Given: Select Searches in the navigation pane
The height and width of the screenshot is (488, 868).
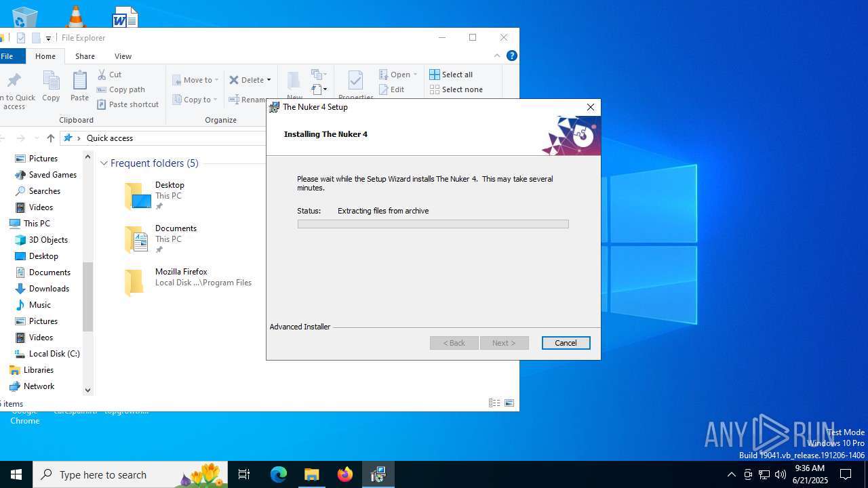Looking at the screenshot, I should pos(38,191).
